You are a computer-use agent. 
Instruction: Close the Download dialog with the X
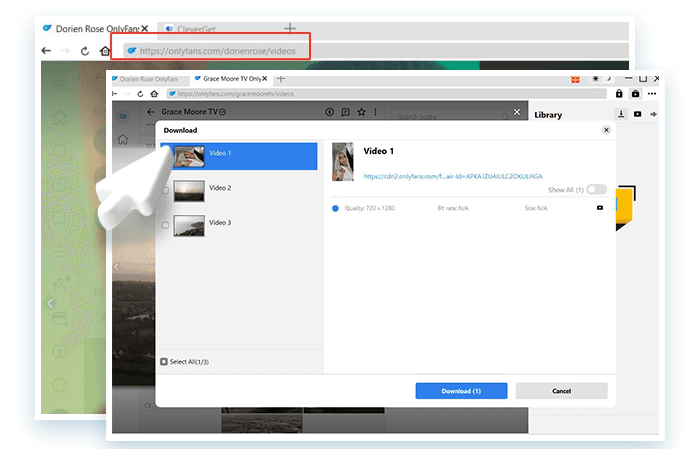[606, 130]
